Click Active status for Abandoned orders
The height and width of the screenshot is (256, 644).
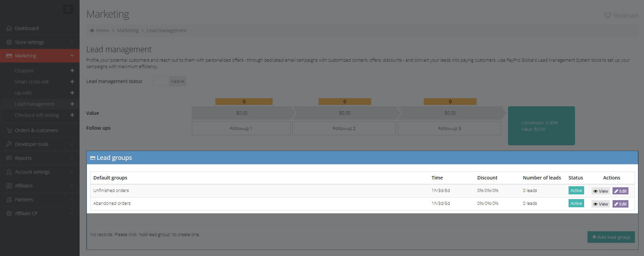coord(576,204)
